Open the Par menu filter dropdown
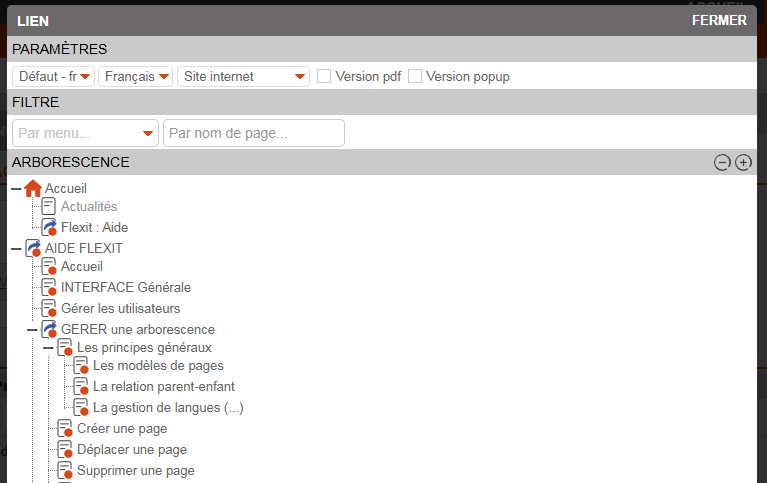767x483 pixels. pos(86,133)
